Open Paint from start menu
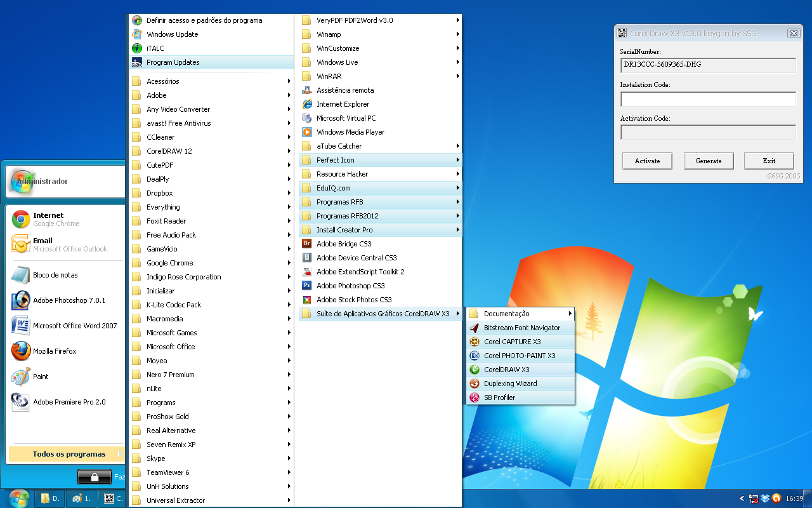The width and height of the screenshot is (812, 508). point(66,377)
